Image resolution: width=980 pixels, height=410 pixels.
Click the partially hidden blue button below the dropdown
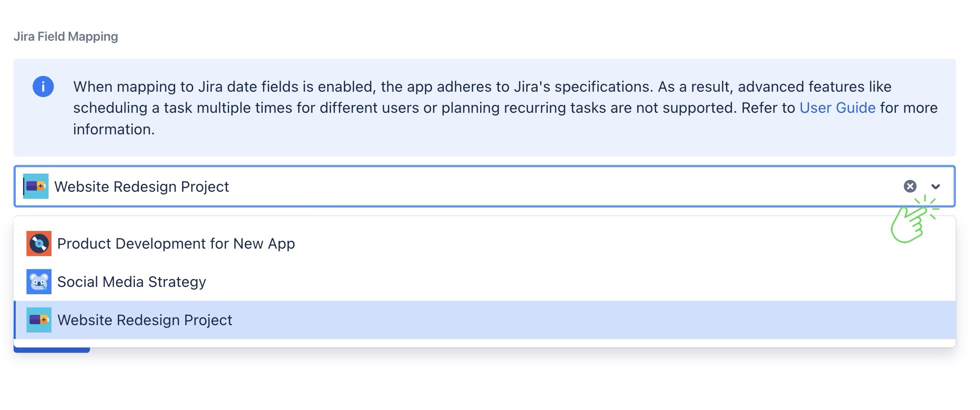(52, 350)
